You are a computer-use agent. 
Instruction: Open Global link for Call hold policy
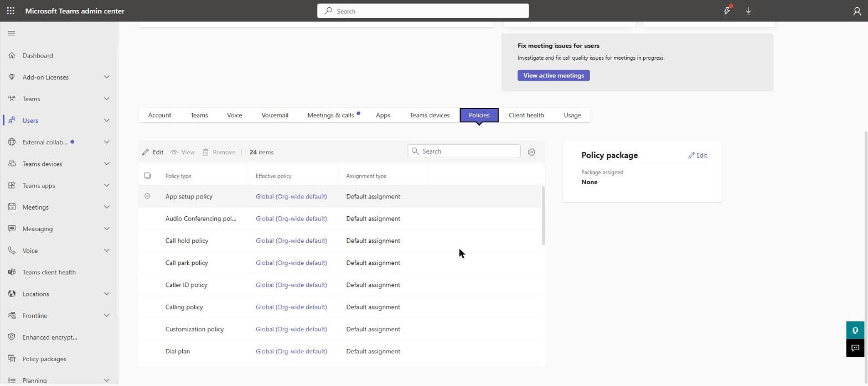[291, 241]
